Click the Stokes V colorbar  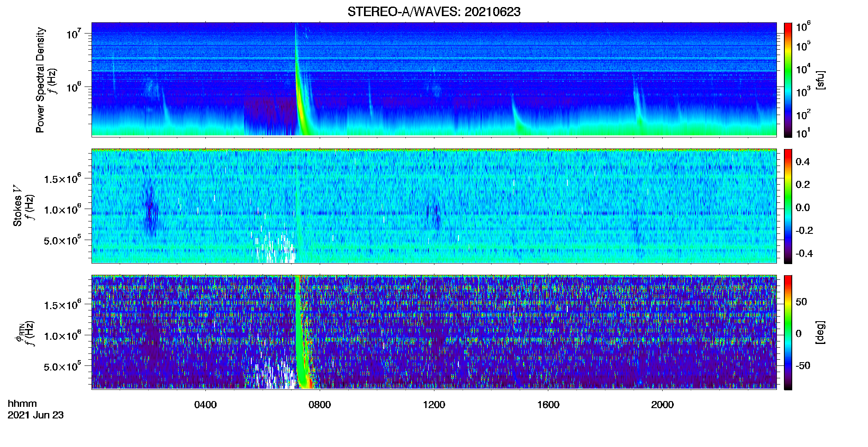(x=788, y=206)
